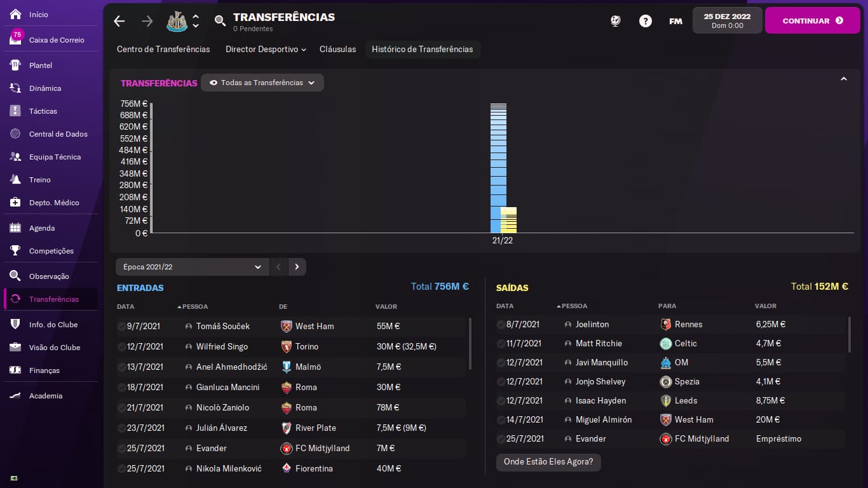Open Info. do Clube icon
Image resolution: width=868 pixels, height=488 pixels.
click(16, 324)
